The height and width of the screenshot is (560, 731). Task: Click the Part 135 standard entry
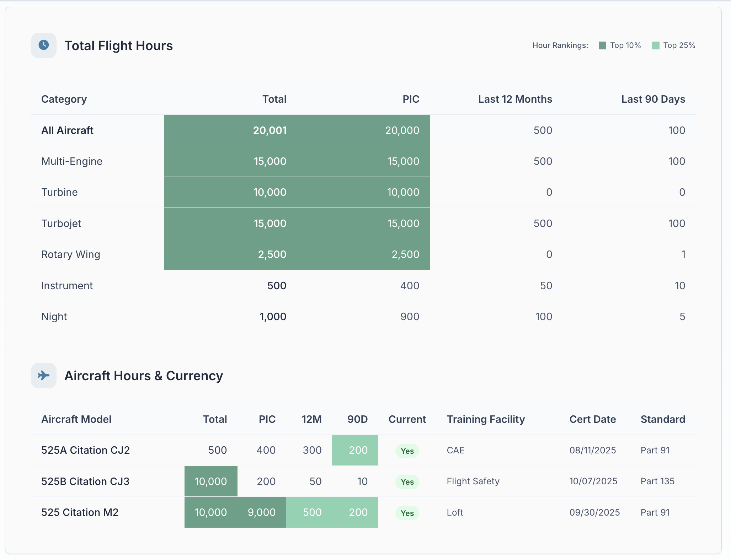click(x=657, y=481)
